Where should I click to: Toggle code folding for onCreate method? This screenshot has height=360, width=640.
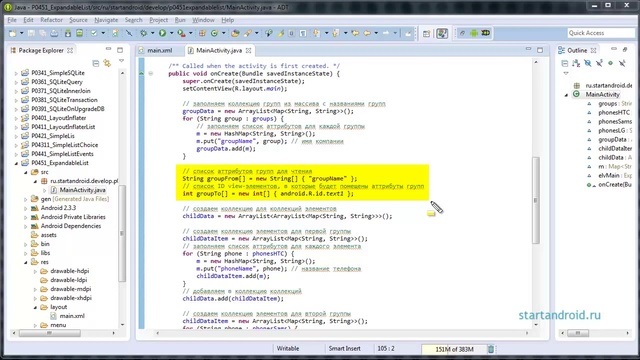click(x=151, y=73)
